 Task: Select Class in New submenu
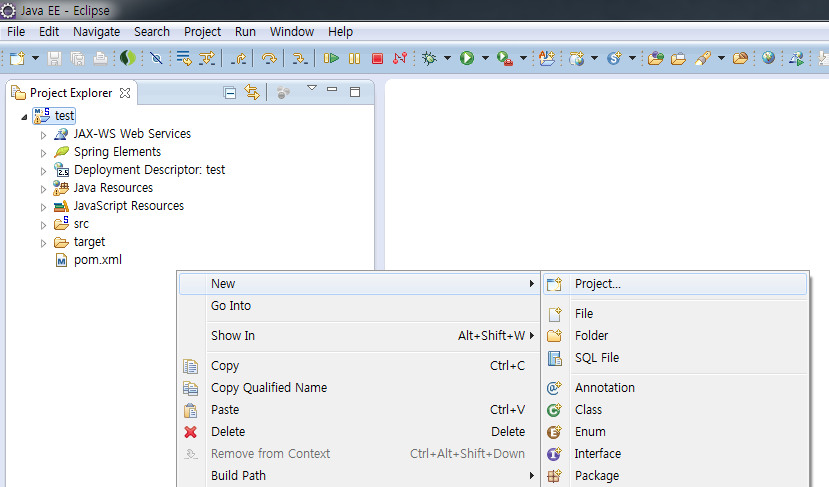point(675,410)
